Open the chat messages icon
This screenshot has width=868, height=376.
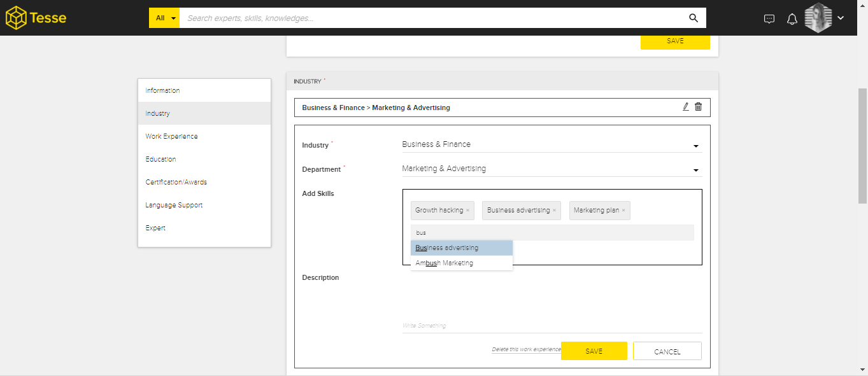(x=769, y=18)
